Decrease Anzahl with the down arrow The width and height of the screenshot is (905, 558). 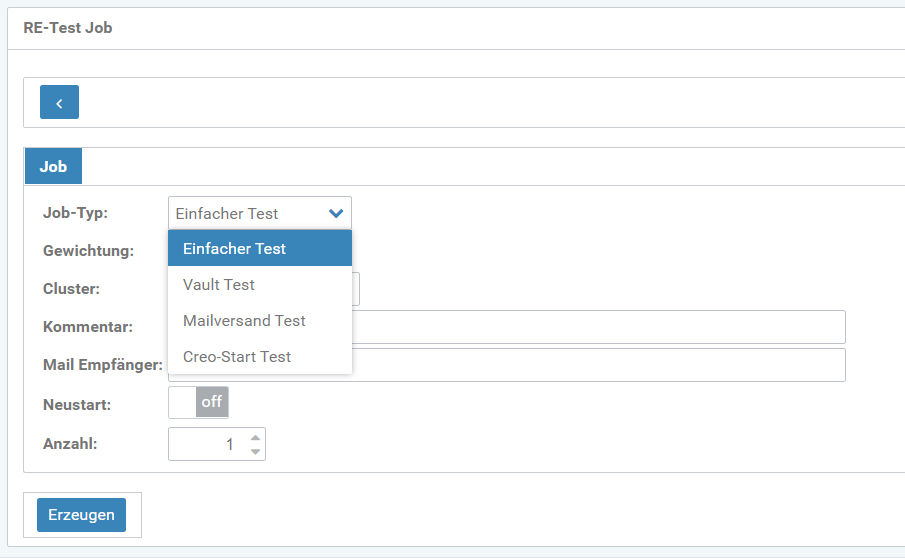click(x=256, y=452)
